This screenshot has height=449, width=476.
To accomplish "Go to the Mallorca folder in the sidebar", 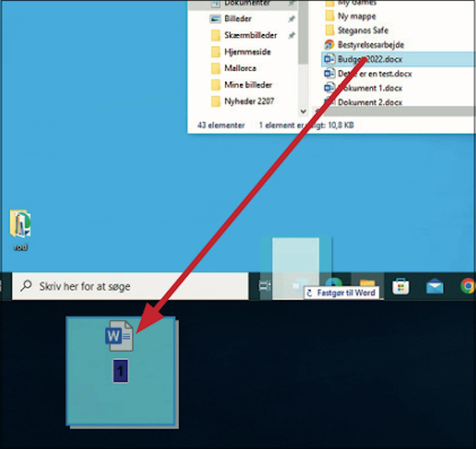I will pyautogui.click(x=234, y=68).
